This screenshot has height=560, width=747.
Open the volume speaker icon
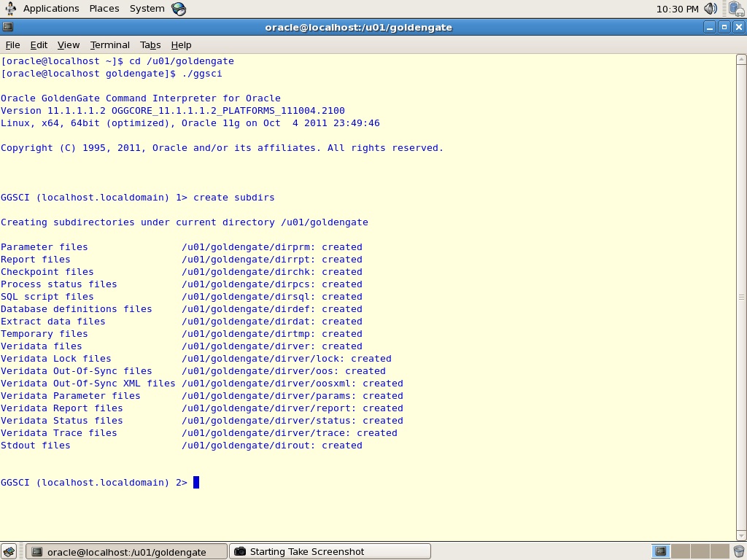tap(711, 9)
